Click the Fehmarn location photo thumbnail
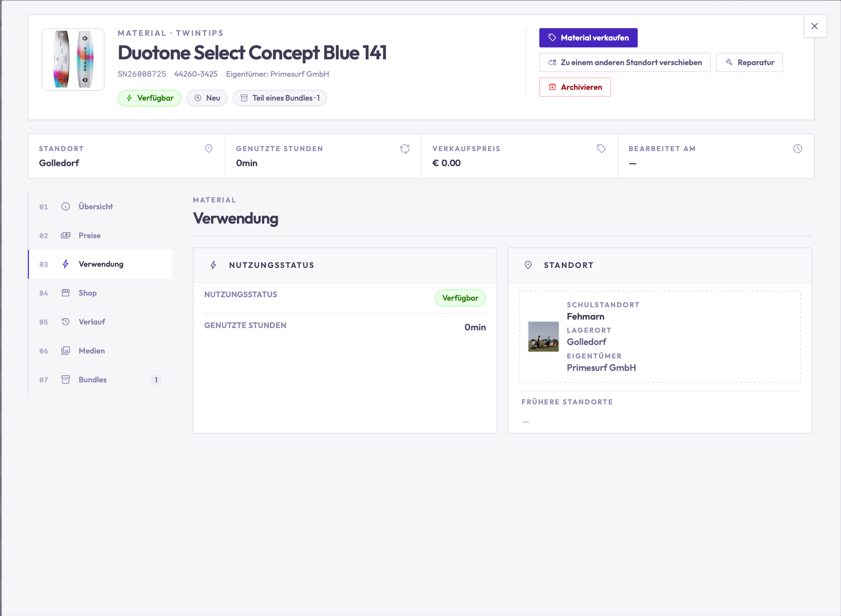This screenshot has width=841, height=616. tap(543, 337)
